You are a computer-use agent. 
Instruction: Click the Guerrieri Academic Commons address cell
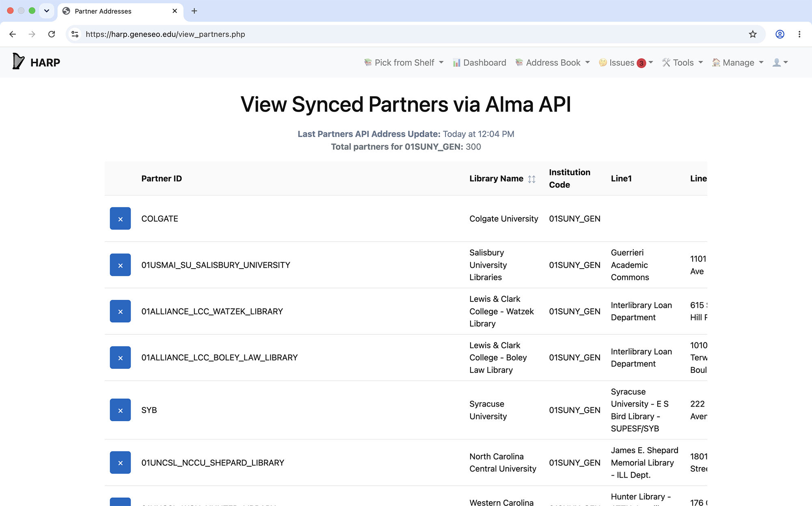click(x=630, y=265)
